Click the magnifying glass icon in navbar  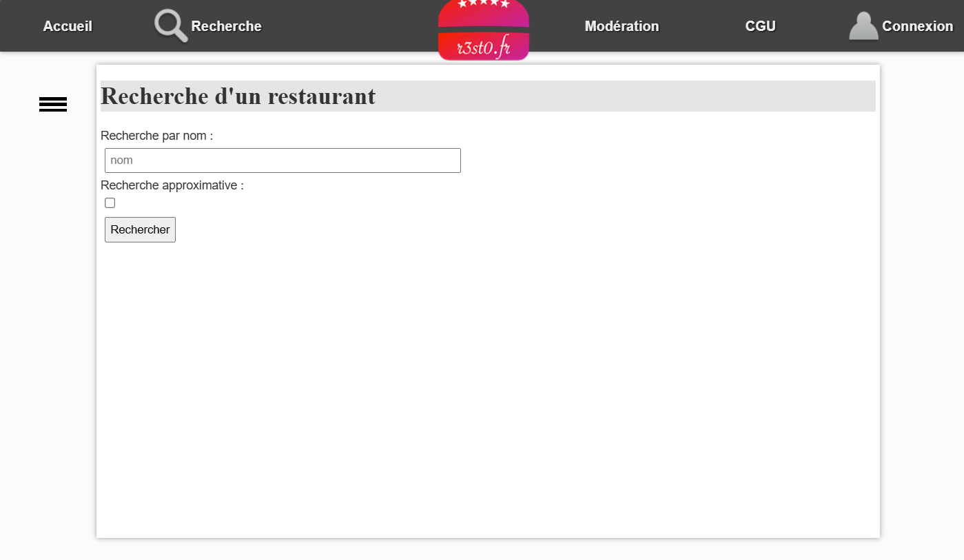pos(170,26)
